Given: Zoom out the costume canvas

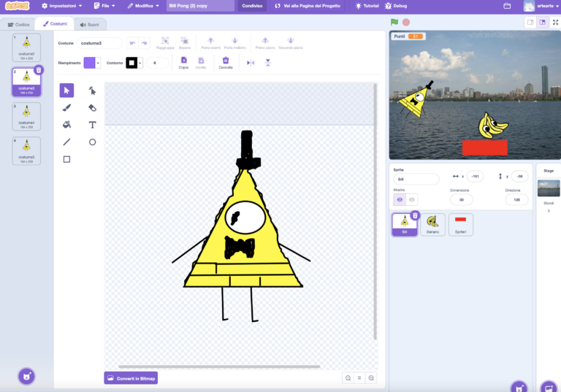Looking at the screenshot, I should 348,378.
